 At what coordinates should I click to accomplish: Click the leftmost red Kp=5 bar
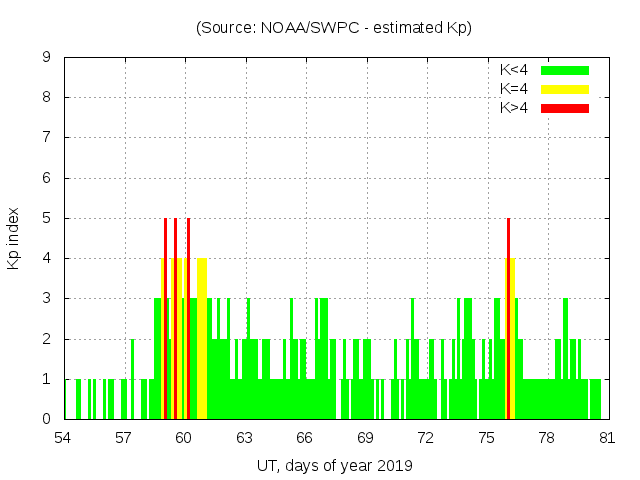coord(165,320)
